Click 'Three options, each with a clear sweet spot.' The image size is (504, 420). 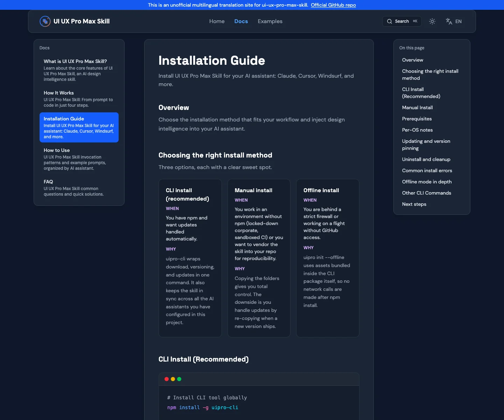[x=215, y=167]
